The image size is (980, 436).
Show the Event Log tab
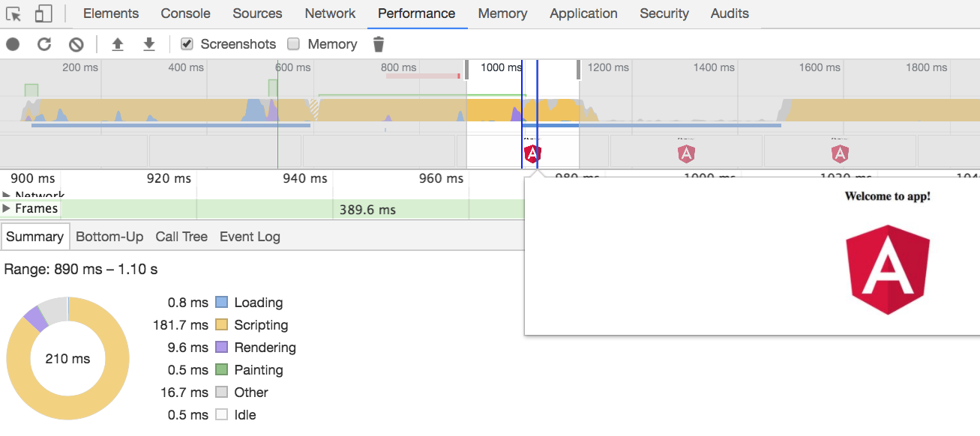pos(250,237)
